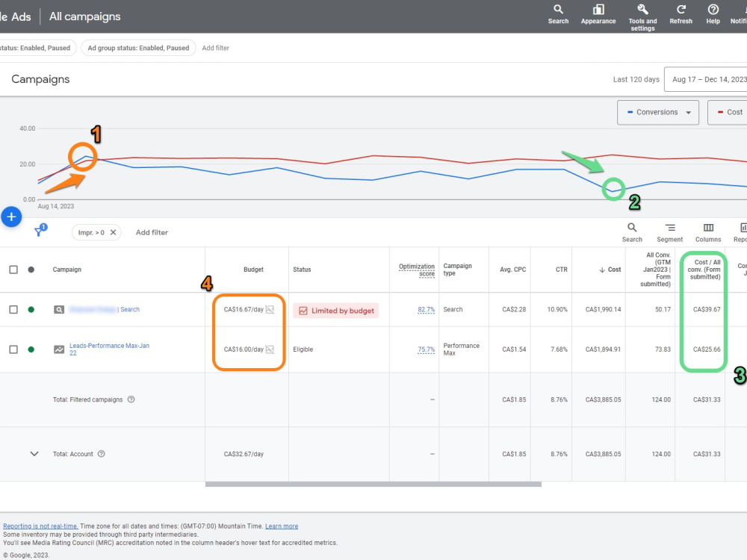
Task: Click the Refresh icon
Action: (681, 14)
